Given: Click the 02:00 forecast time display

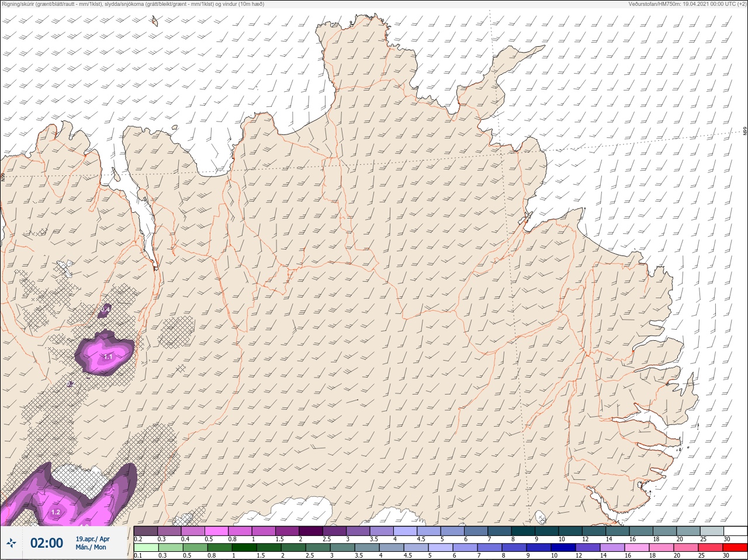Looking at the screenshot, I should (x=47, y=543).
